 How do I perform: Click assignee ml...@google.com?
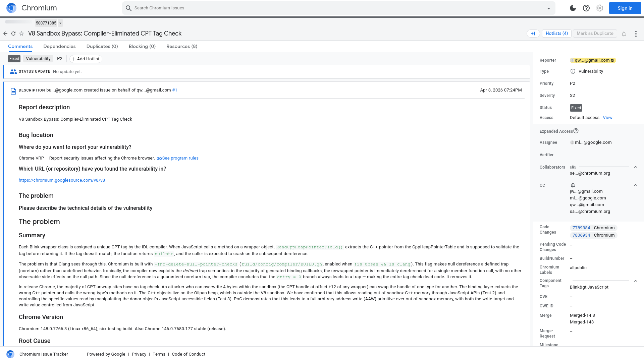[593, 142]
